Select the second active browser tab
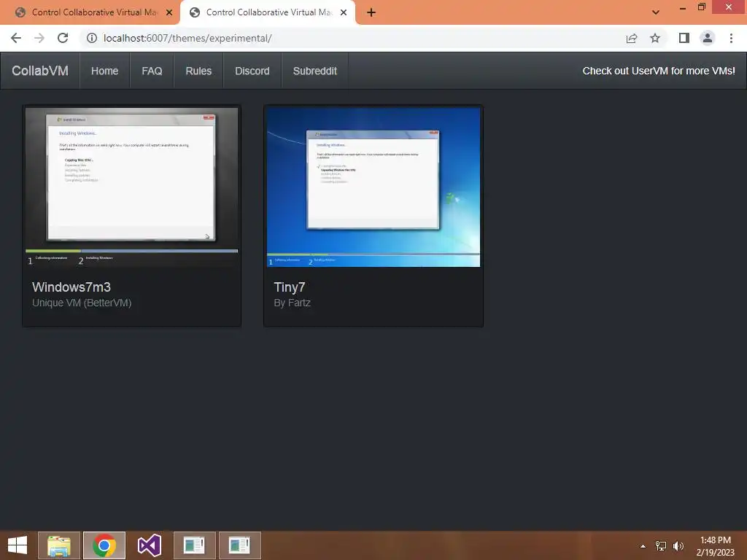Image resolution: width=747 pixels, height=560 pixels. coord(267,13)
